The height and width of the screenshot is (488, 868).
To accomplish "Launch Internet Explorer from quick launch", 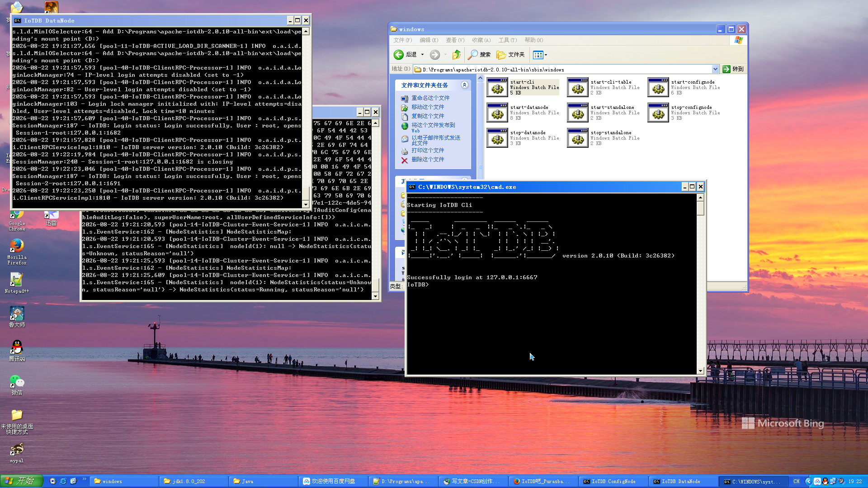I will click(63, 481).
